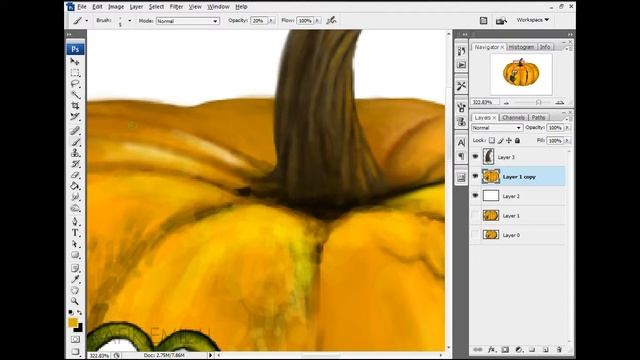Viewport: 640px width, 360px height.
Task: Add a layer mask
Action: (x=505, y=349)
